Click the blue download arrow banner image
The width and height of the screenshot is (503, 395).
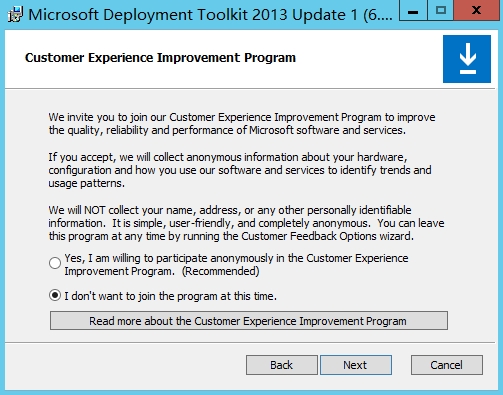coord(467,59)
